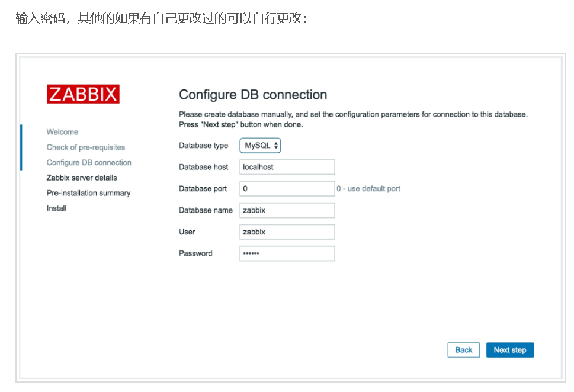
Task: Click the Database name input field
Action: (287, 210)
